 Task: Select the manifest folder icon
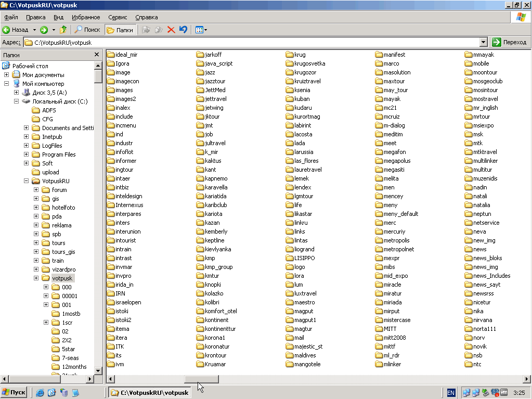point(379,55)
